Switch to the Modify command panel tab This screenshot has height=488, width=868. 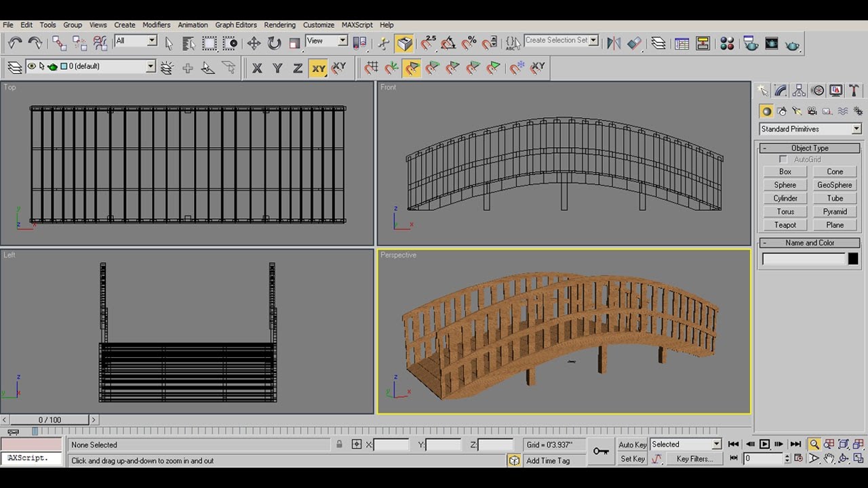pyautogui.click(x=781, y=90)
